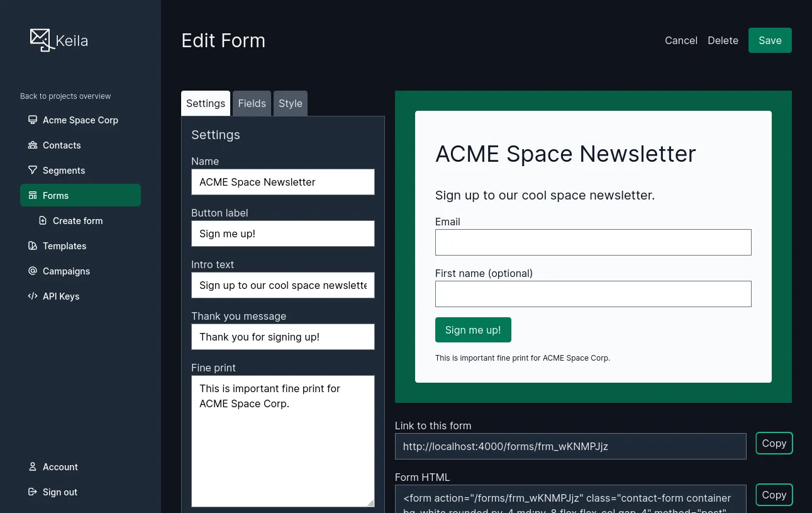
Task: Go back to projects overview
Action: coord(65,96)
